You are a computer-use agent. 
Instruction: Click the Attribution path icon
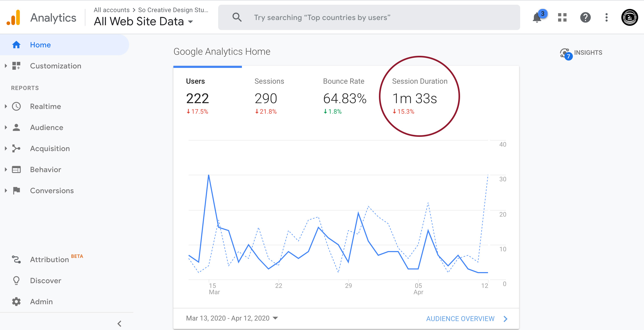[16, 259]
